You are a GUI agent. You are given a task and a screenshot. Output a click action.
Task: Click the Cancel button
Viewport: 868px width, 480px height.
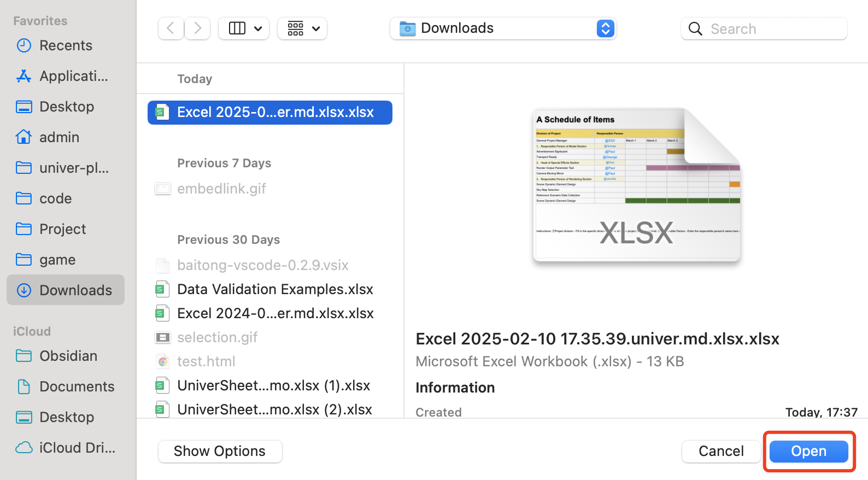721,451
